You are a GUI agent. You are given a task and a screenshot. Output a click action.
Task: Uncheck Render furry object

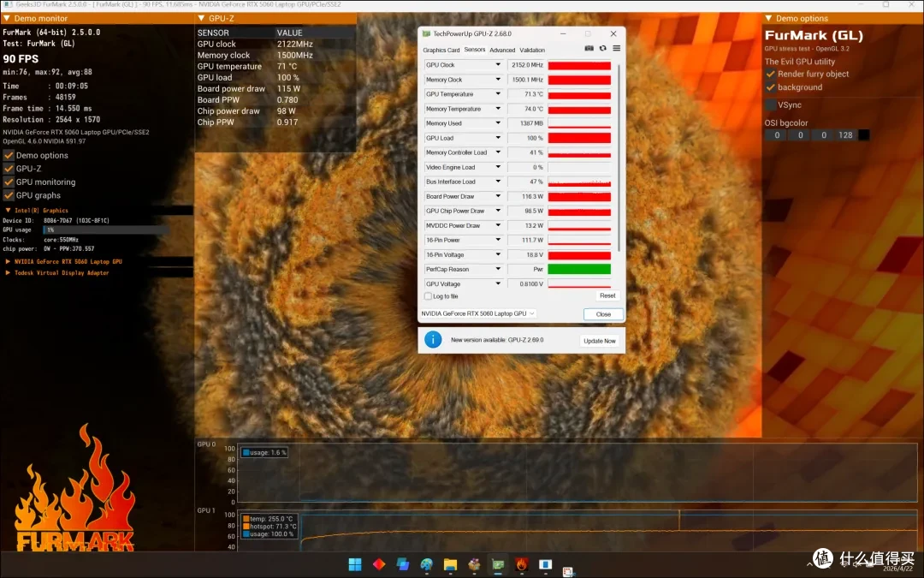pyautogui.click(x=770, y=74)
